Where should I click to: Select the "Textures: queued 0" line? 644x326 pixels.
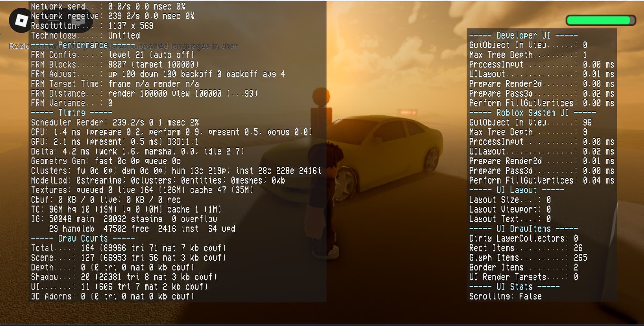pos(142,190)
